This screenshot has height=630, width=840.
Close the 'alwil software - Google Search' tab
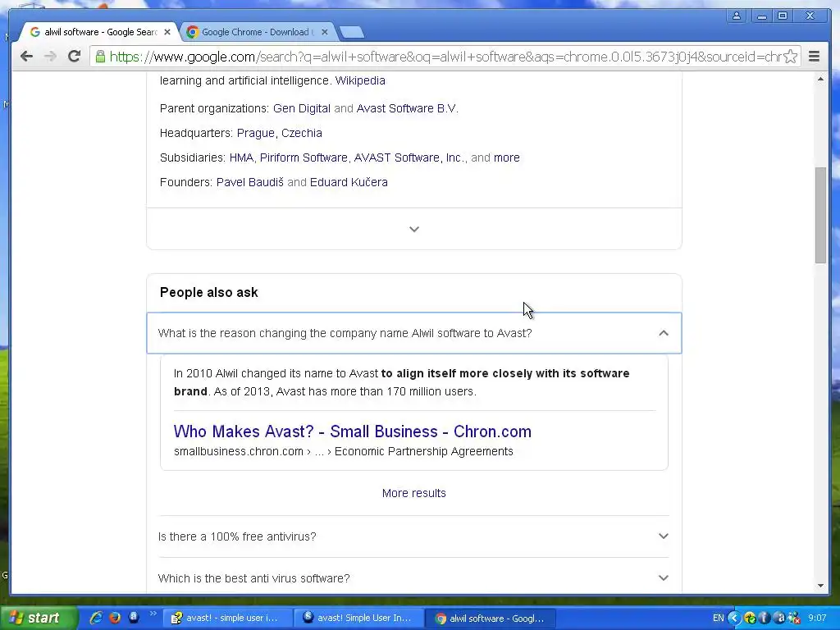[167, 32]
